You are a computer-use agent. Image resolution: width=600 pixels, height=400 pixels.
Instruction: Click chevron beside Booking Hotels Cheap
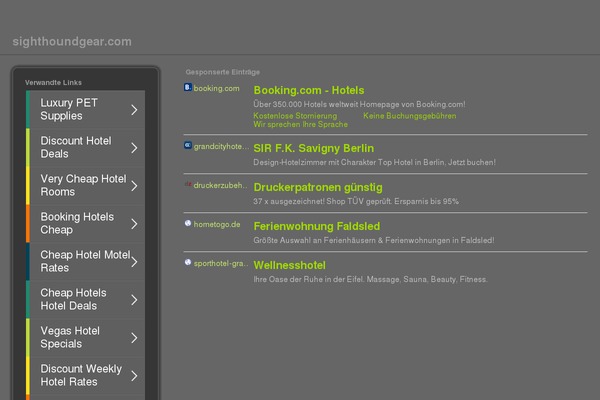(134, 224)
